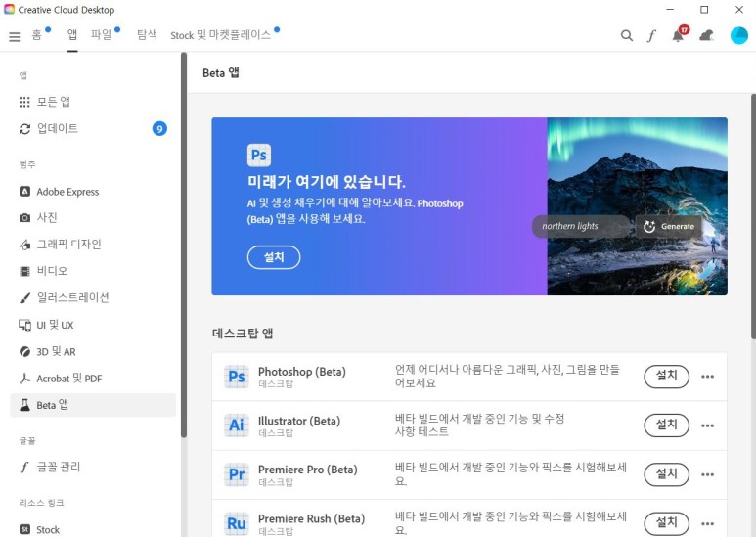Viewport: 756px width, 537px height.
Task: Click the updates count badge 9
Action: coord(159,129)
